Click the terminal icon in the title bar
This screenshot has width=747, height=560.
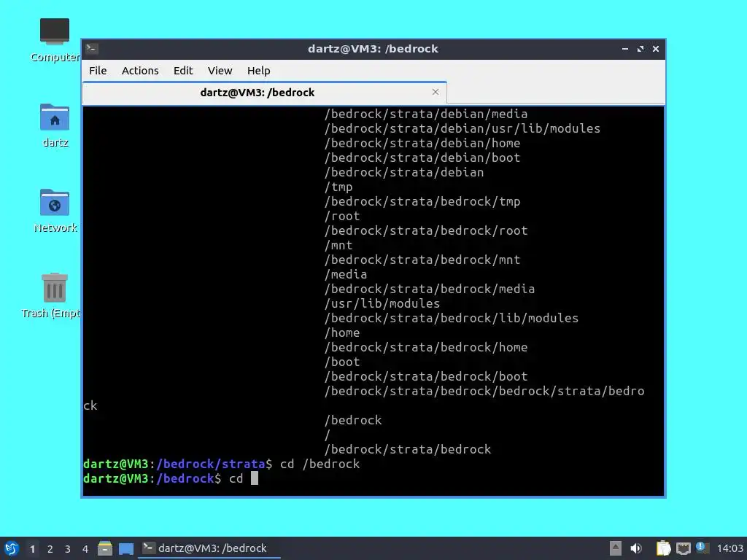pyautogui.click(x=92, y=48)
